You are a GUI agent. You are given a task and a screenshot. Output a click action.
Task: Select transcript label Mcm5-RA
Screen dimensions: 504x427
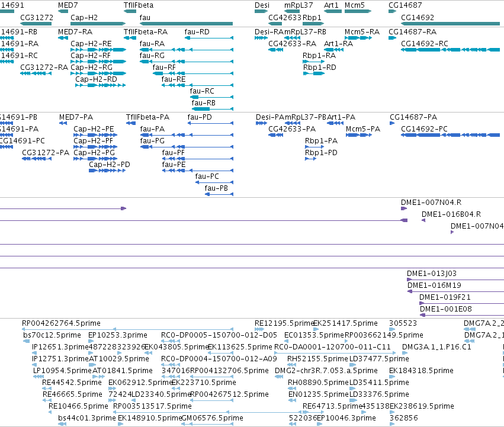coord(362,32)
